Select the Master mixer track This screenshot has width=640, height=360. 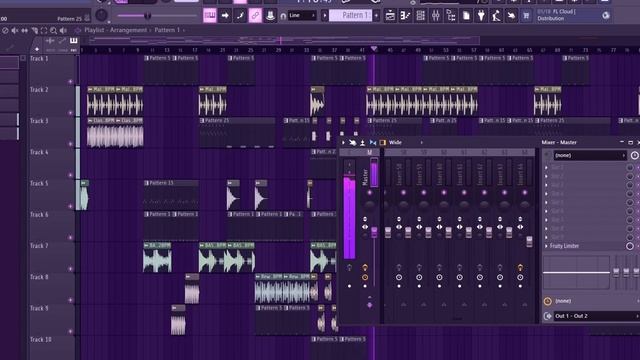tap(365, 178)
